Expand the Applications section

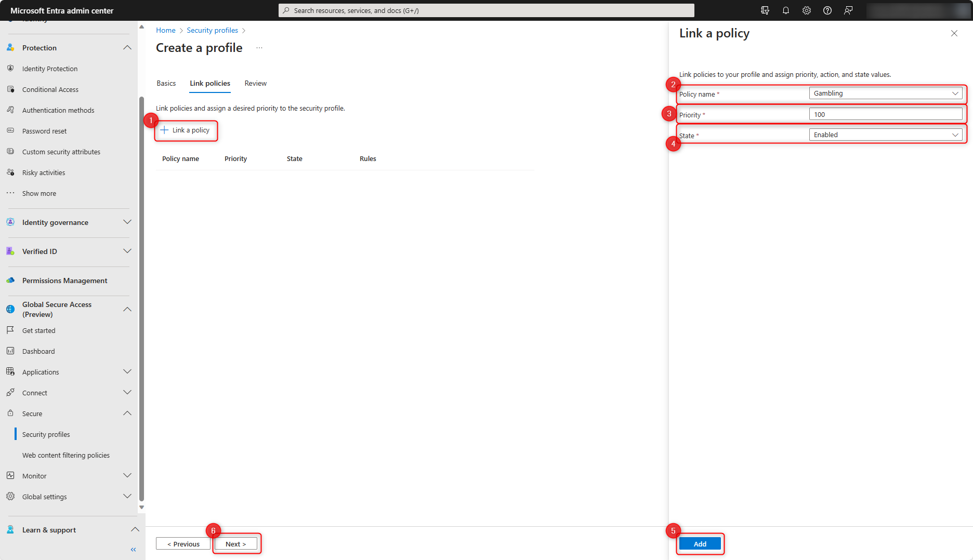(x=40, y=371)
